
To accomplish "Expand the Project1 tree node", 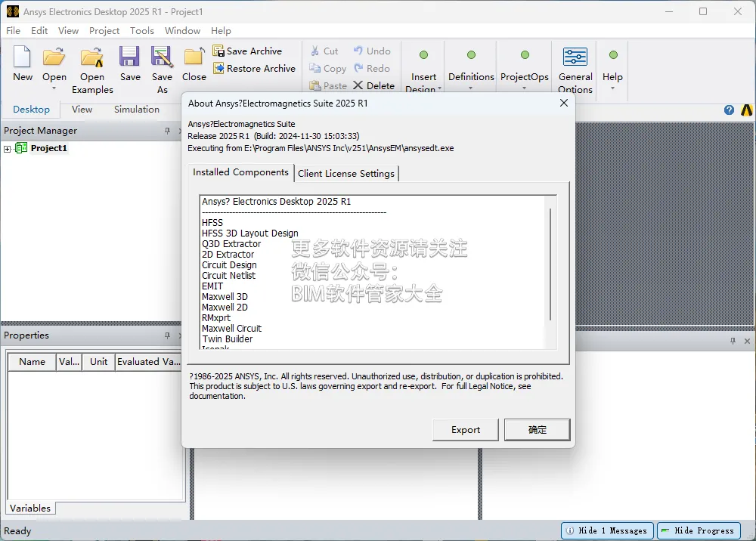I will click(8, 149).
